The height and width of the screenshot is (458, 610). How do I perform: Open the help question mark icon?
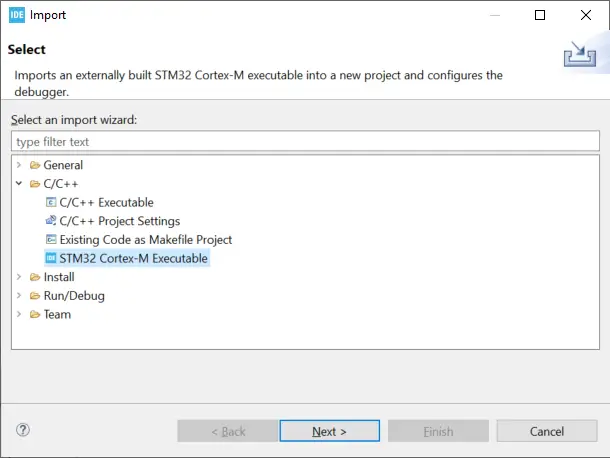pos(23,430)
